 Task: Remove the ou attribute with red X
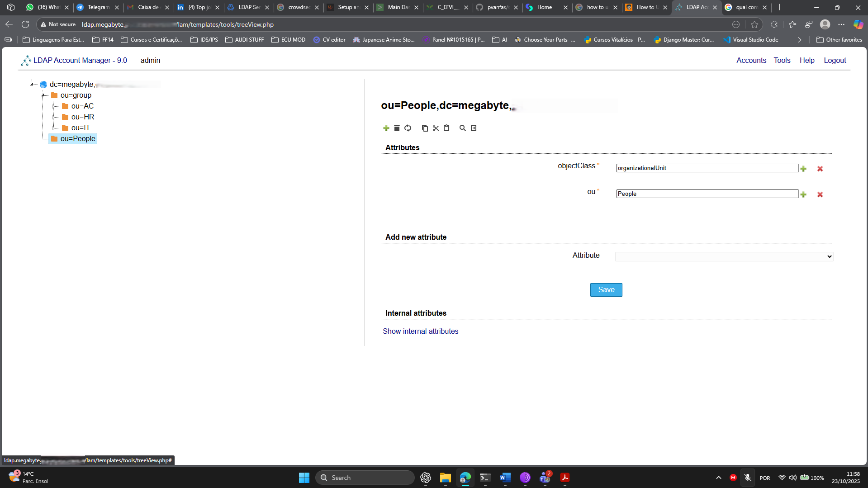point(820,194)
